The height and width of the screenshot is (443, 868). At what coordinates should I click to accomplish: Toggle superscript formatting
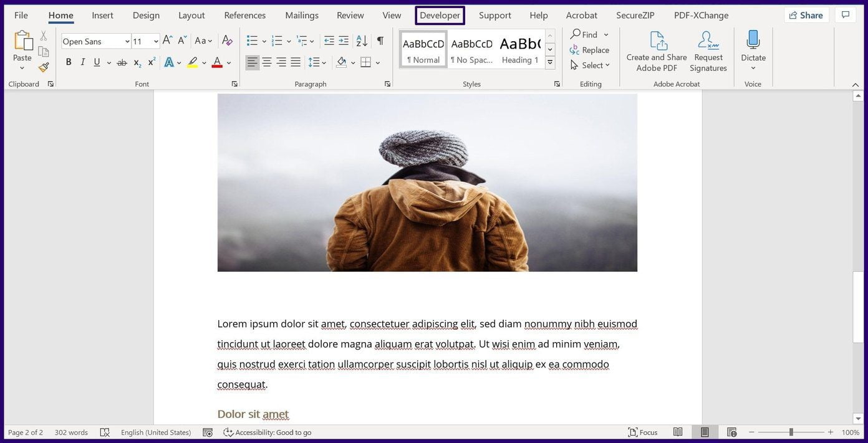tap(150, 62)
